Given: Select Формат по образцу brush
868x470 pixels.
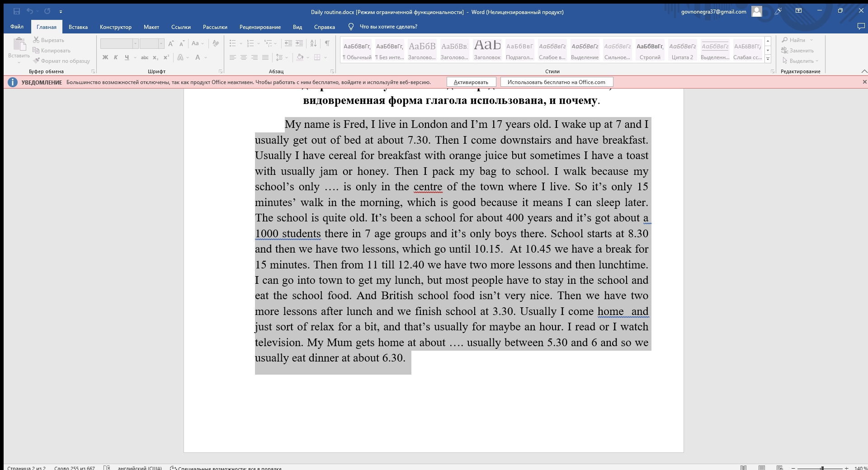Looking at the screenshot, I should pos(61,61).
